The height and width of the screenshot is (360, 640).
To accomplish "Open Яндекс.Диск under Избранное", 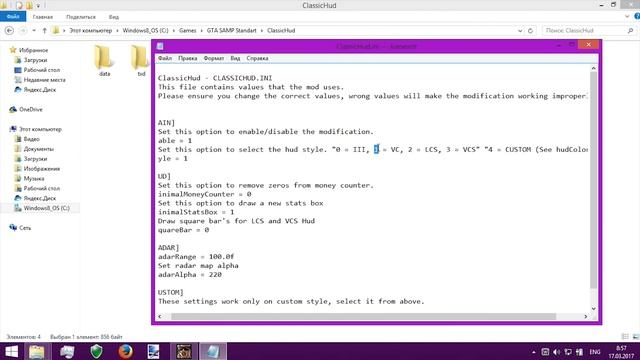I will click(40, 90).
